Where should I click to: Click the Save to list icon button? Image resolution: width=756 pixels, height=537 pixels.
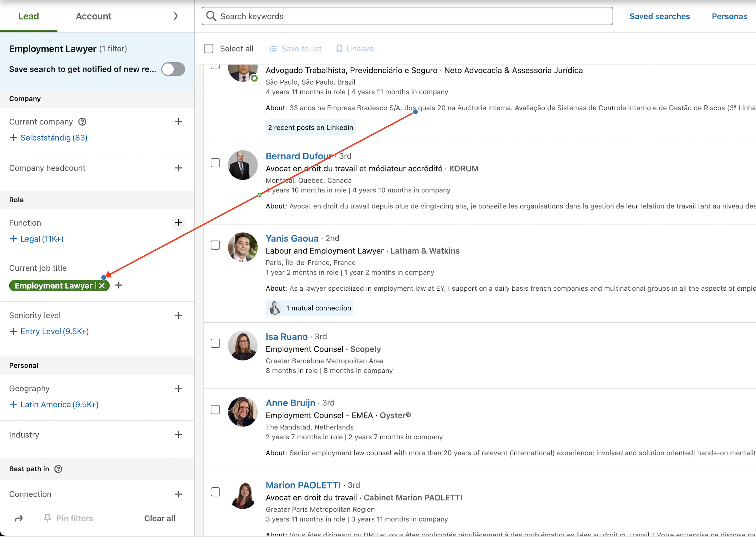coord(274,48)
